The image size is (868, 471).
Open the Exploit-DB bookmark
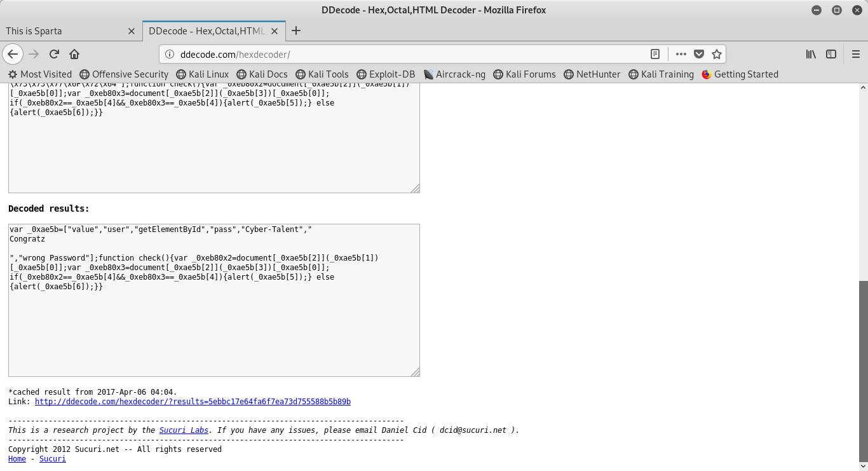click(386, 74)
